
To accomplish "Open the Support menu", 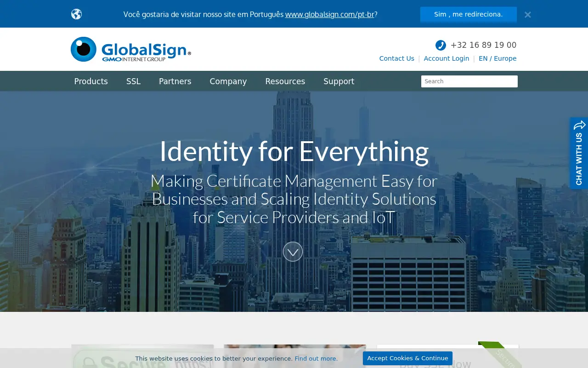I will click(339, 81).
